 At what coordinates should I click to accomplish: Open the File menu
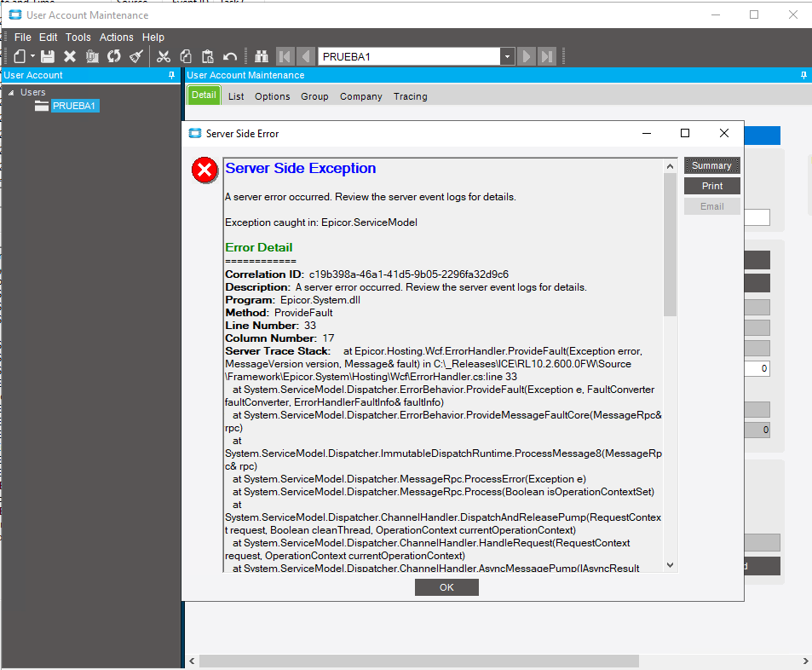coord(23,38)
